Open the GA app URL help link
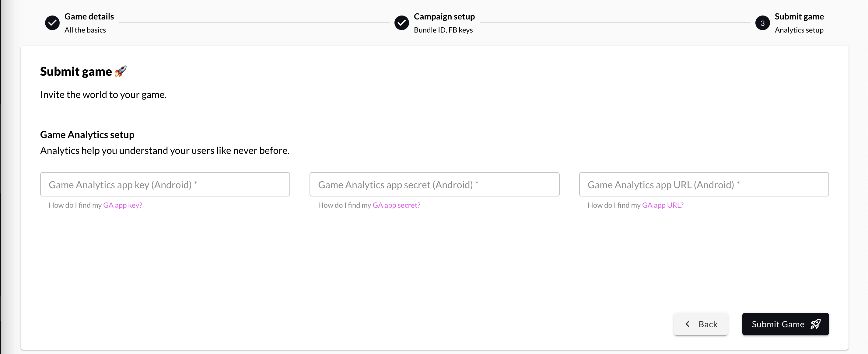The width and height of the screenshot is (868, 354). tap(663, 205)
